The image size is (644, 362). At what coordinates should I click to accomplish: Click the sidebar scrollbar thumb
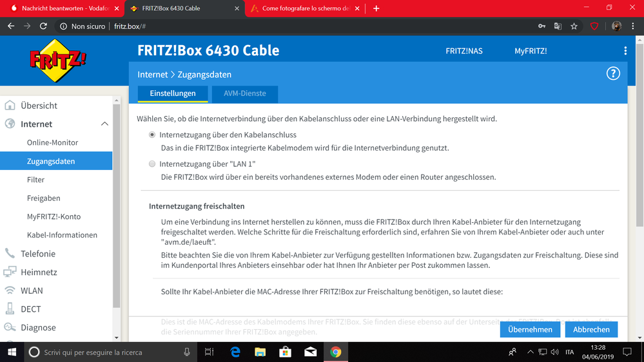pos(116,205)
